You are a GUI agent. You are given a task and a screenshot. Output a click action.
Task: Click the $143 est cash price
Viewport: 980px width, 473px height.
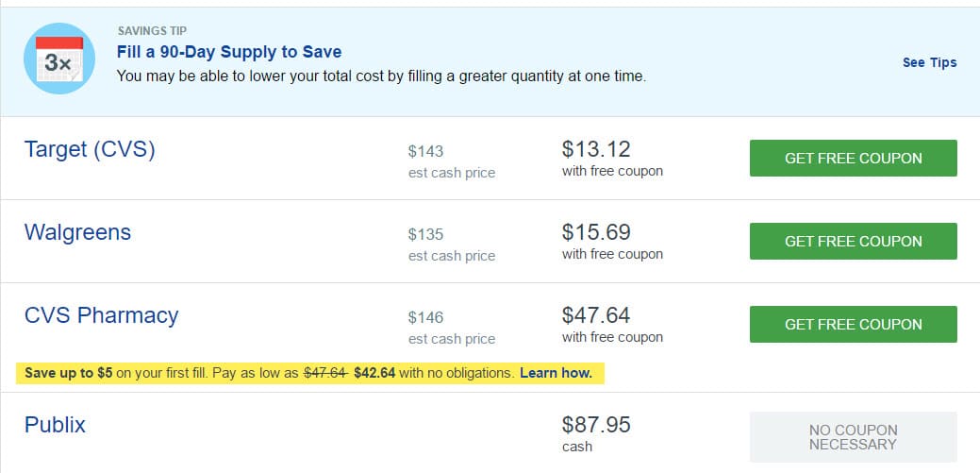click(425, 151)
